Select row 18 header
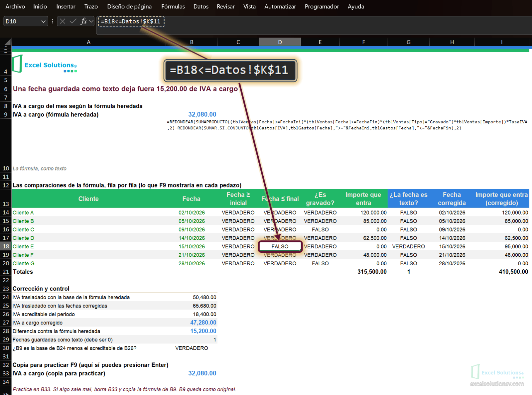The width and height of the screenshot is (532, 395). click(x=6, y=246)
